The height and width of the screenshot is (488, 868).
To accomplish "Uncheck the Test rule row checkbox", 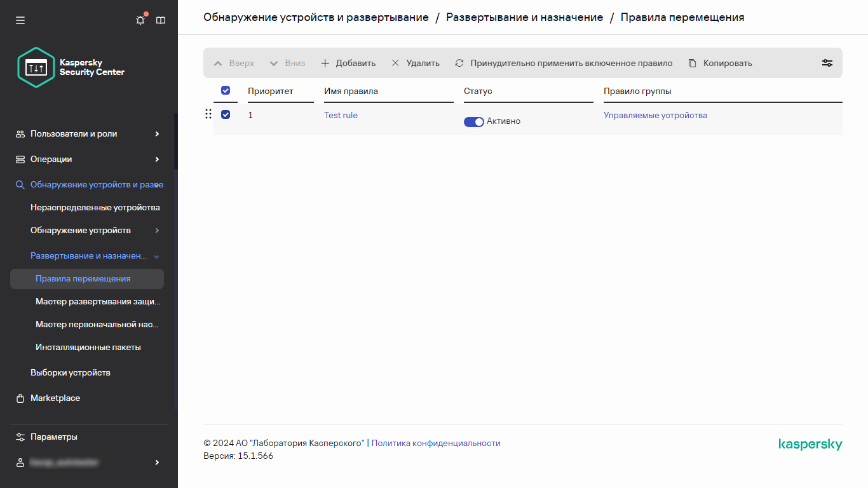I will click(x=226, y=114).
